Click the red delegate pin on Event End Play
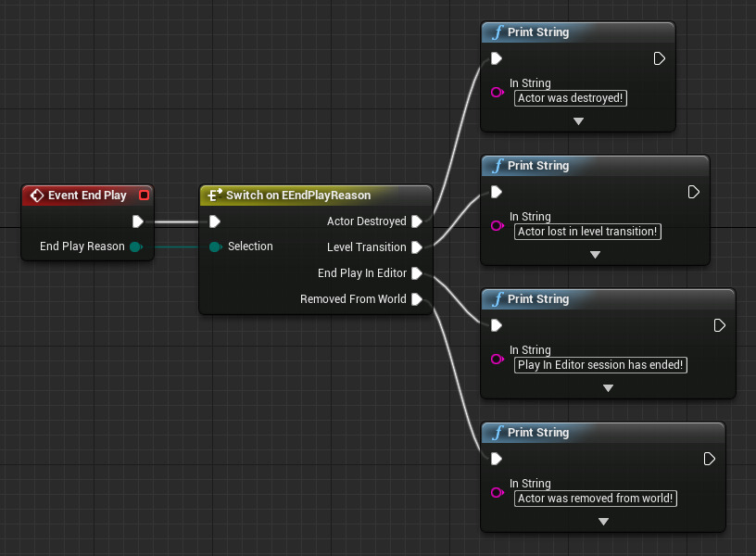The height and width of the screenshot is (556, 756). pyautogui.click(x=143, y=196)
